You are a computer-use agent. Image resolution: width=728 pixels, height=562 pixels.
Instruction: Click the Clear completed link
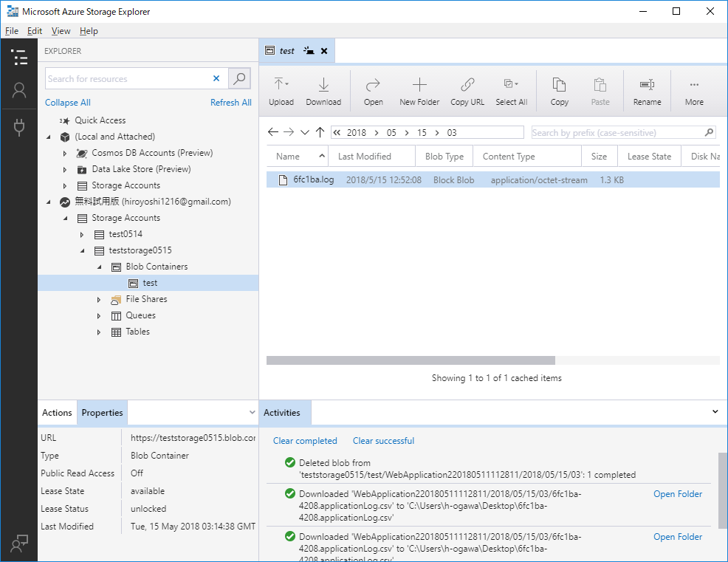point(305,441)
